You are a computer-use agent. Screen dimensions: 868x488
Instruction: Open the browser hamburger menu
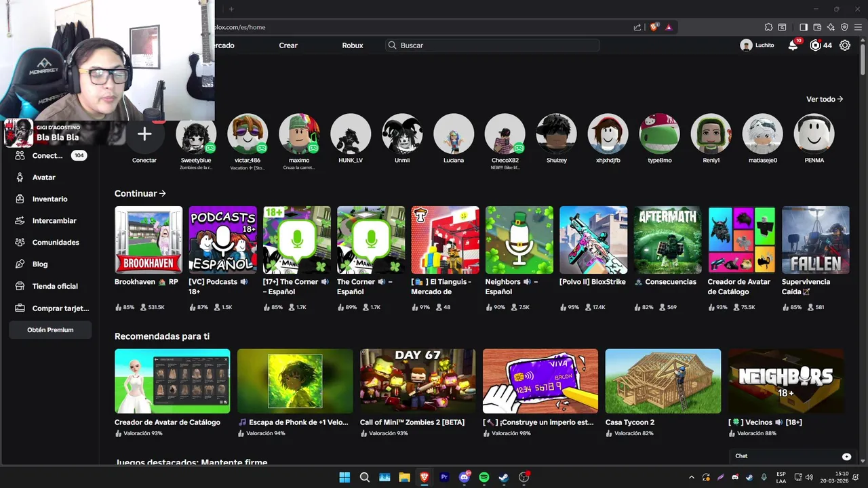(858, 27)
